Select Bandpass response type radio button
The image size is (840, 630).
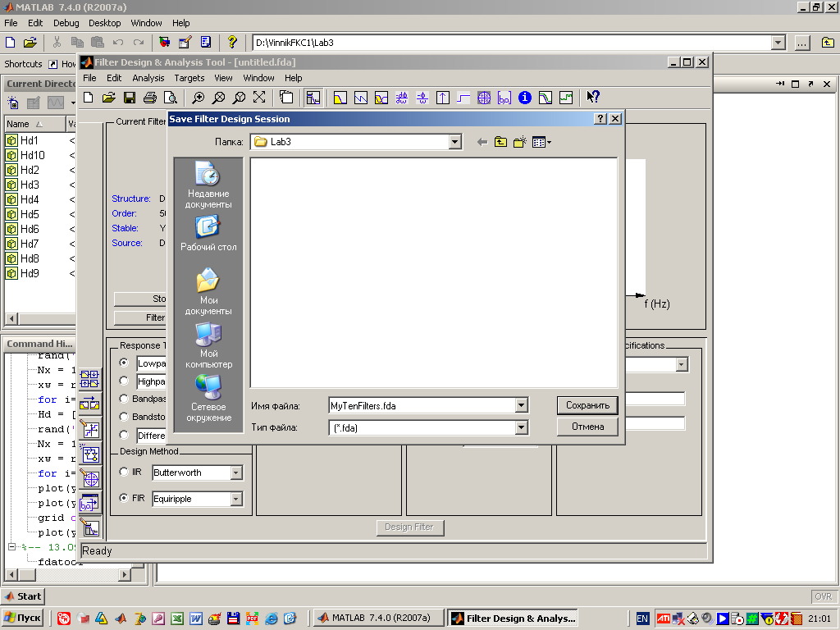125,399
